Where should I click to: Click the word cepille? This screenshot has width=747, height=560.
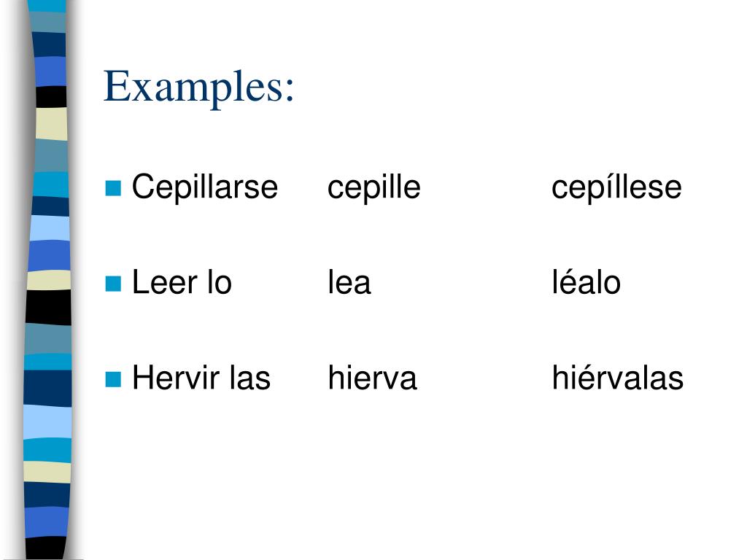[374, 187]
